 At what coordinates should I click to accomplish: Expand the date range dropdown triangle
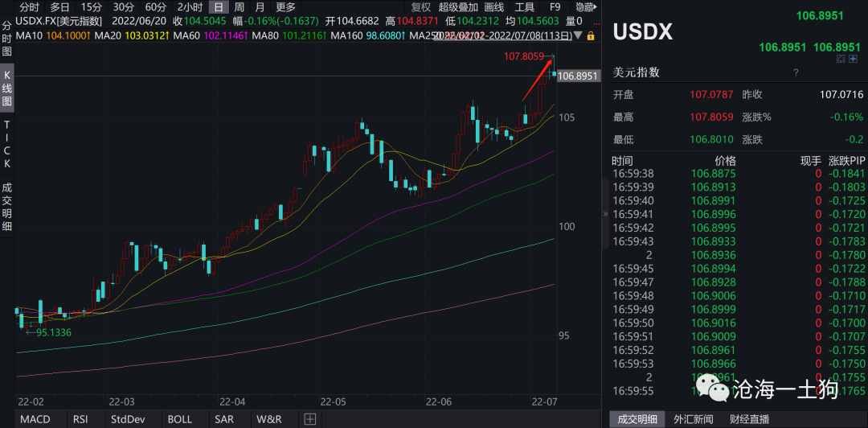(578, 36)
